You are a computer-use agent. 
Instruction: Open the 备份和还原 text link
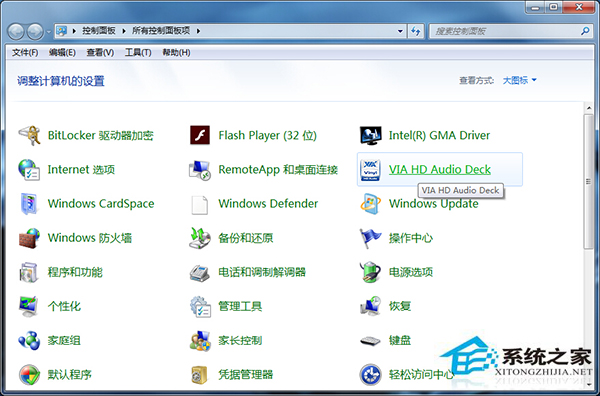(x=245, y=238)
